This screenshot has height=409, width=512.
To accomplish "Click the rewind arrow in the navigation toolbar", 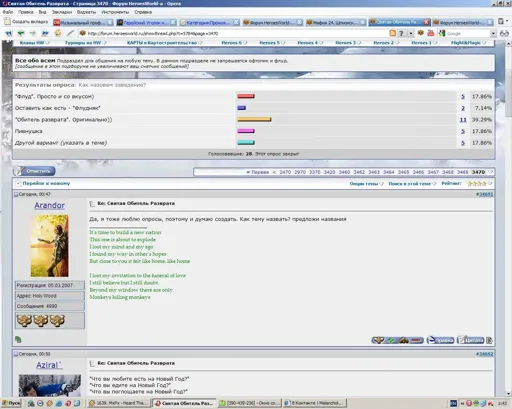I will pyautogui.click(x=9, y=33).
